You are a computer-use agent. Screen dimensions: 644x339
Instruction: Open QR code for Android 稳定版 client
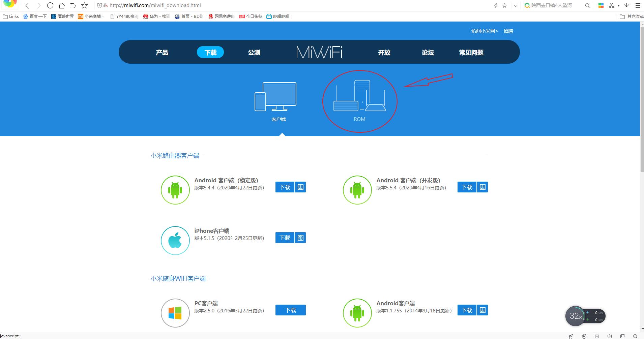301,187
